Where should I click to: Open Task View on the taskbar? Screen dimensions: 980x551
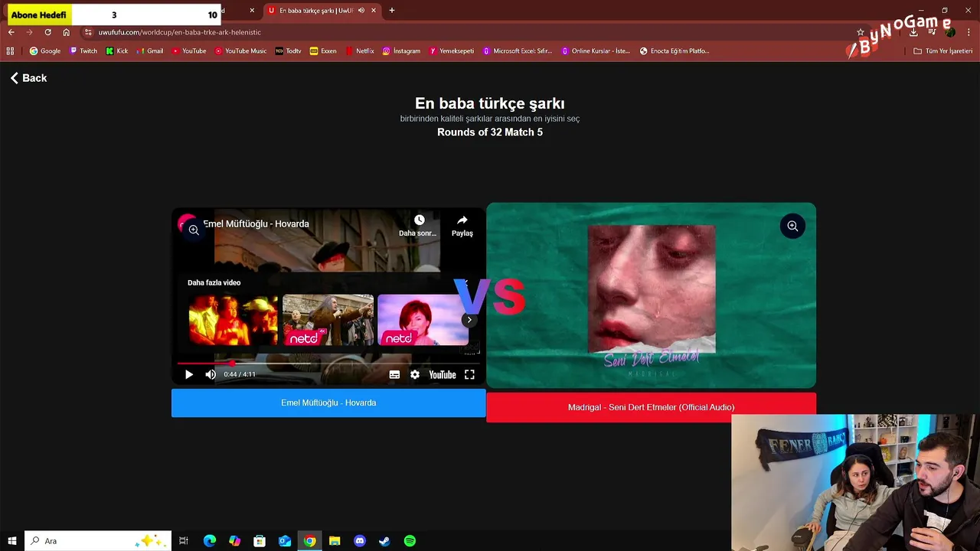tap(184, 541)
